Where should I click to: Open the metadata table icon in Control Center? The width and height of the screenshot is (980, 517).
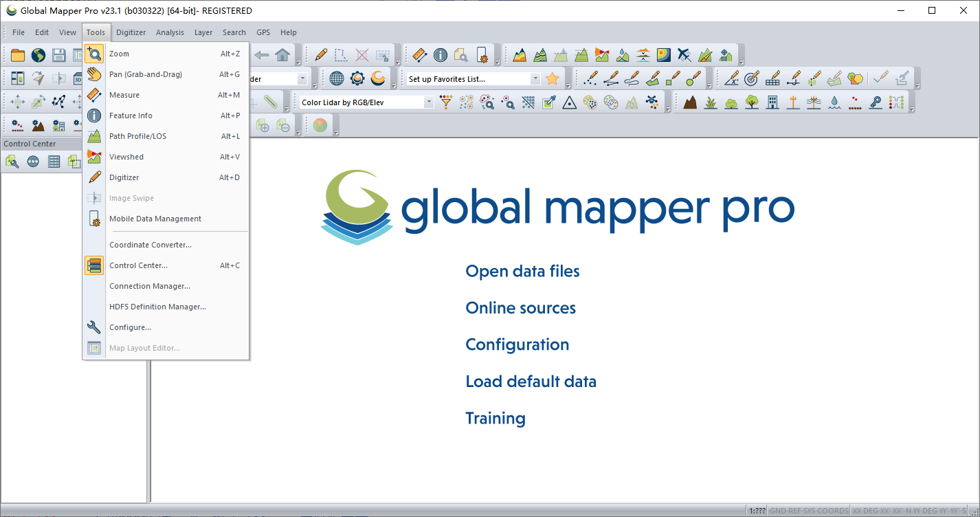point(54,162)
